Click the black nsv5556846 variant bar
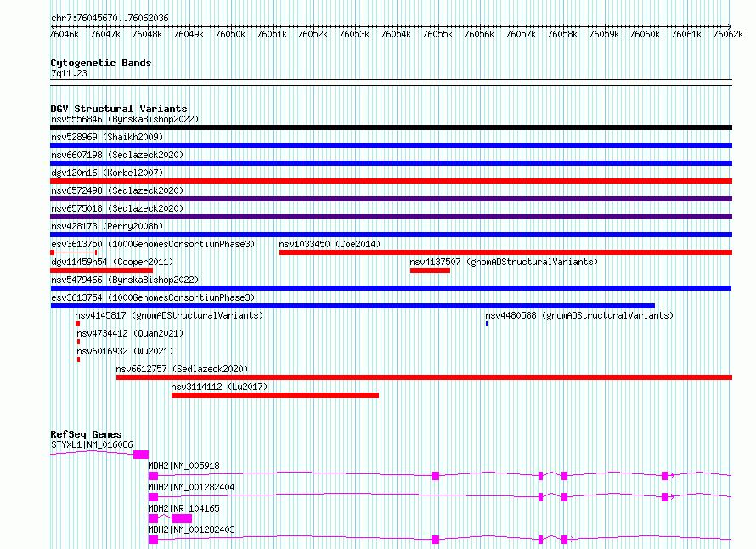The width and height of the screenshot is (756, 549). click(391, 127)
